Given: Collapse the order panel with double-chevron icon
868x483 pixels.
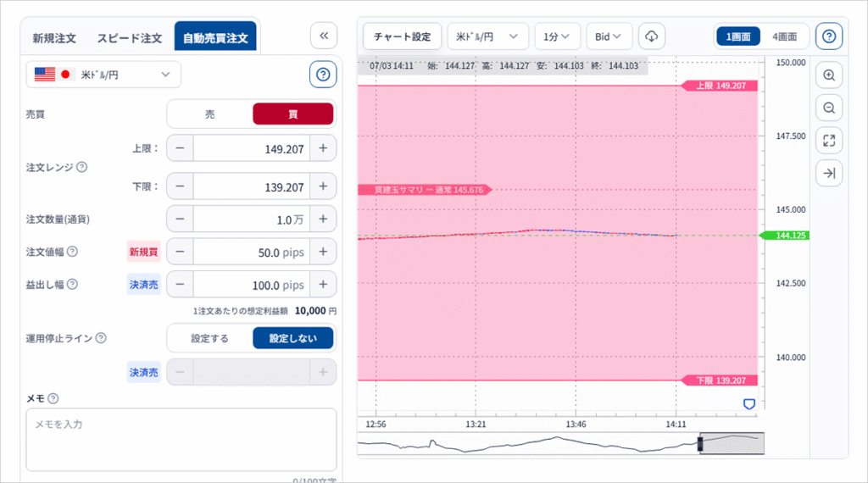Looking at the screenshot, I should click(323, 36).
